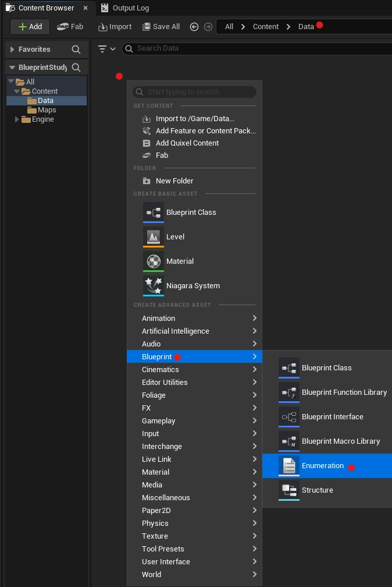Open the Audio submenu
392x587 pixels.
tap(194, 344)
